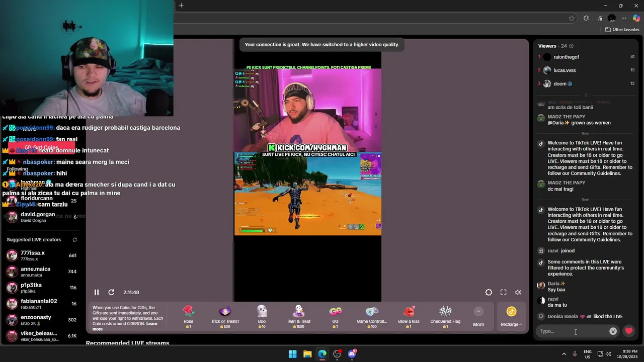The height and width of the screenshot is (362, 644).
Task: Send the GG gift
Action: (335, 317)
